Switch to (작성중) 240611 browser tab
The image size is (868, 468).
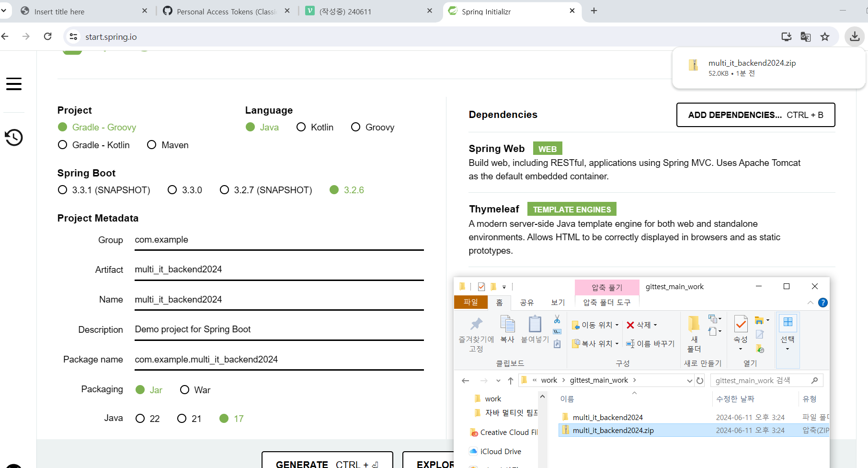click(368, 11)
